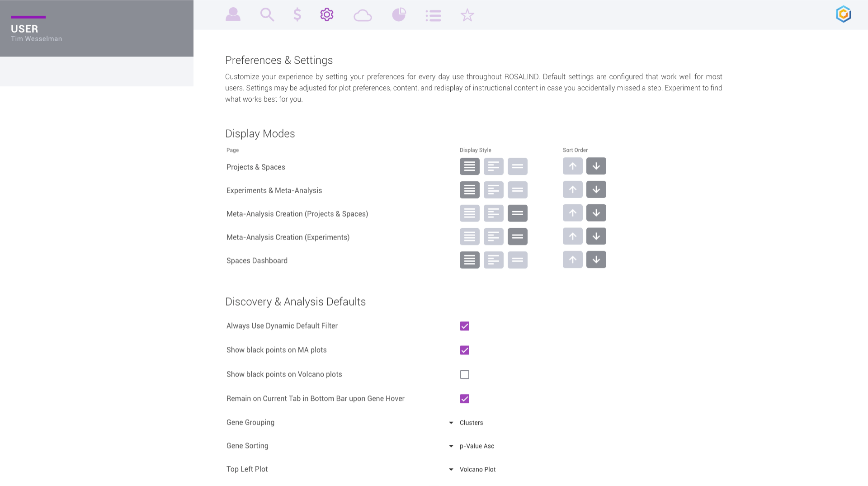The image size is (868, 486).
Task: Open the star favorites icon
Action: point(467,15)
